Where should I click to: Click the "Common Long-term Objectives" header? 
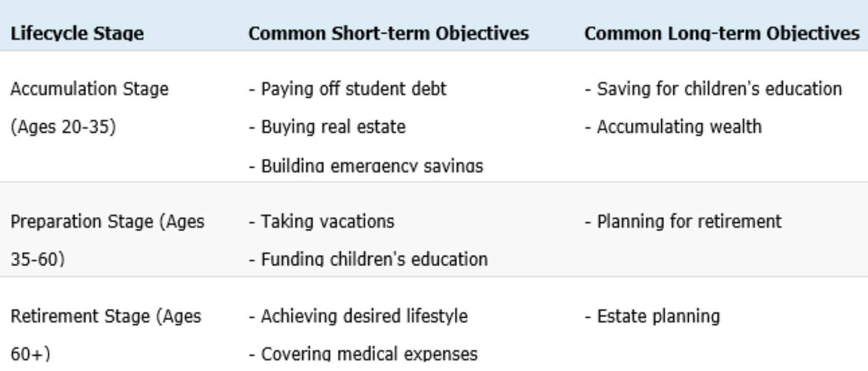722,33
